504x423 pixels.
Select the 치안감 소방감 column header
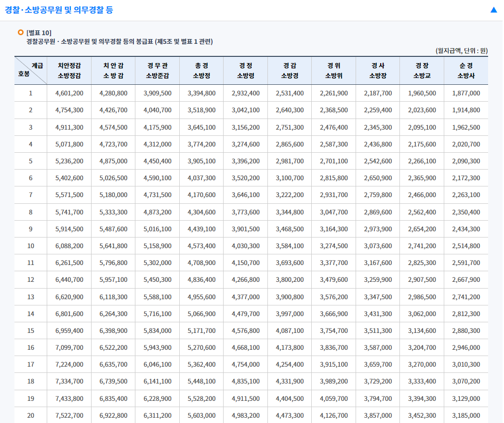(x=113, y=70)
